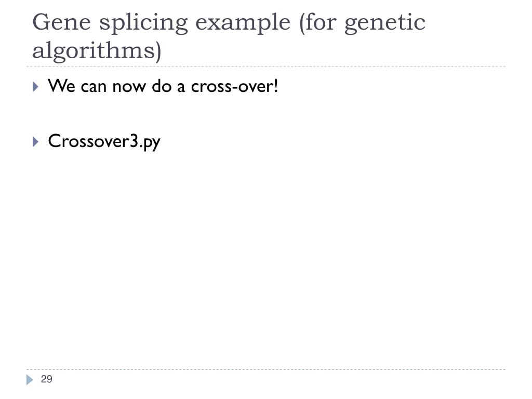This screenshot has height=399, width=532.
Task: Click the word "do" in first bullet
Action: (161, 86)
